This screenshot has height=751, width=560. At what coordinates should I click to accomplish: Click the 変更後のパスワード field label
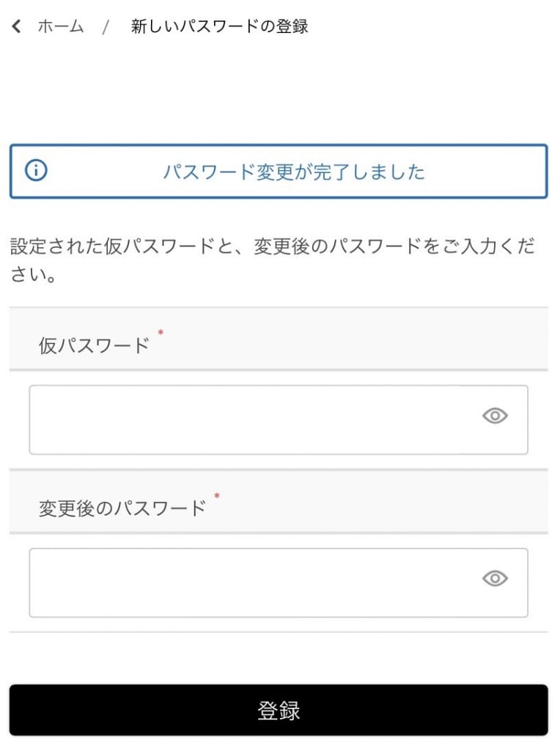pyautogui.click(x=122, y=508)
